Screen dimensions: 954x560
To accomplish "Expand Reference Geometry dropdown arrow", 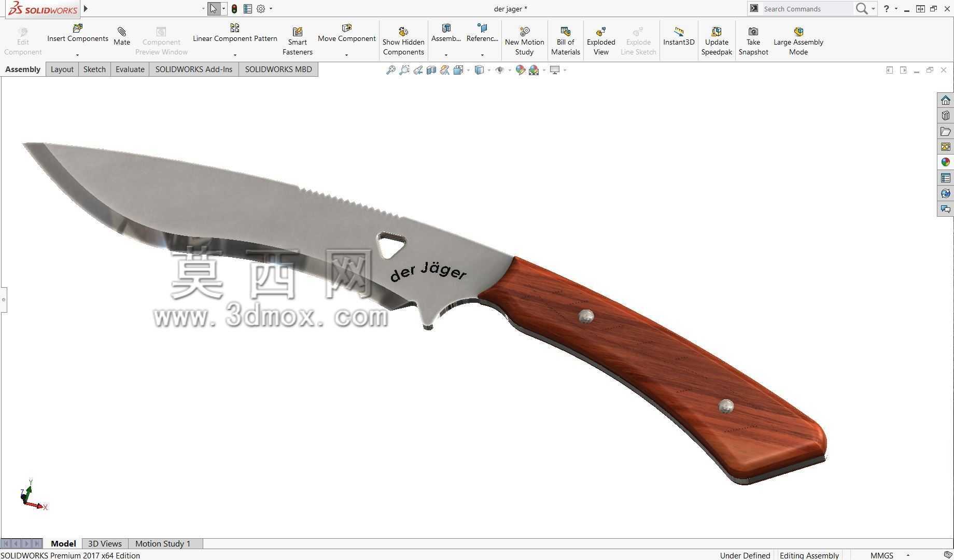I will 482,55.
